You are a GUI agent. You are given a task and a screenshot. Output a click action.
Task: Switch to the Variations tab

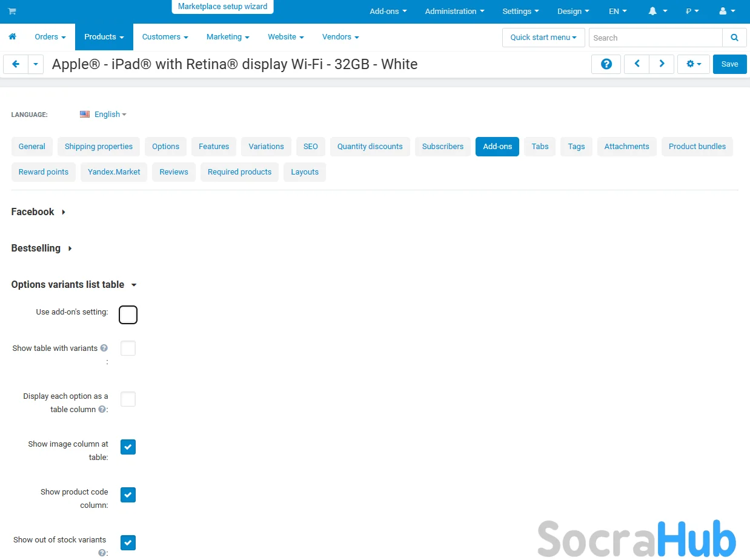[266, 147]
